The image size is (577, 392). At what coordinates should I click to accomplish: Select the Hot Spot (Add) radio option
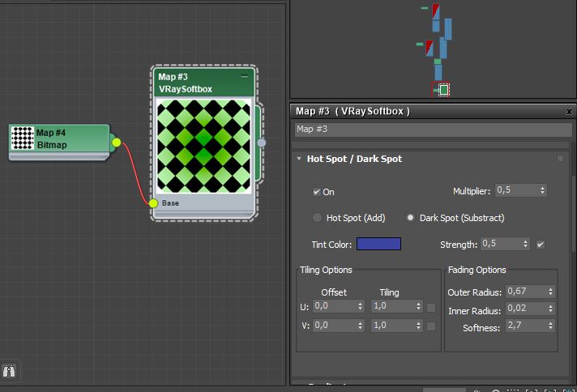pos(317,218)
